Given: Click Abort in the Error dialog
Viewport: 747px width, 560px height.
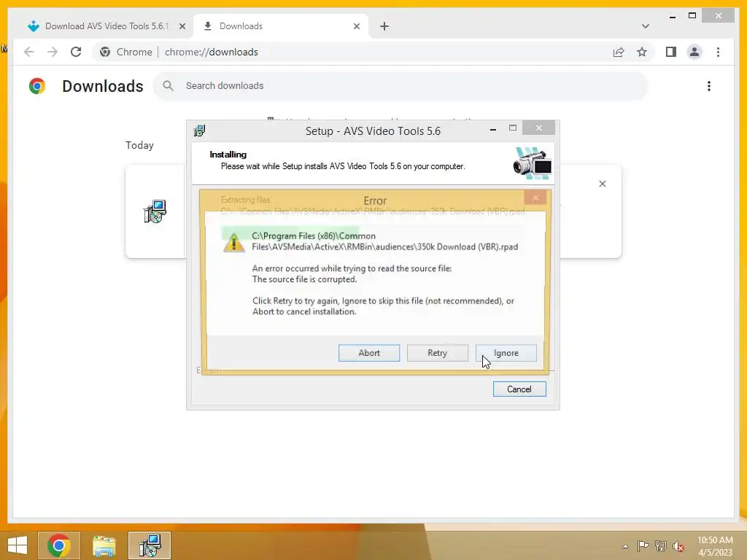Looking at the screenshot, I should pos(368,353).
